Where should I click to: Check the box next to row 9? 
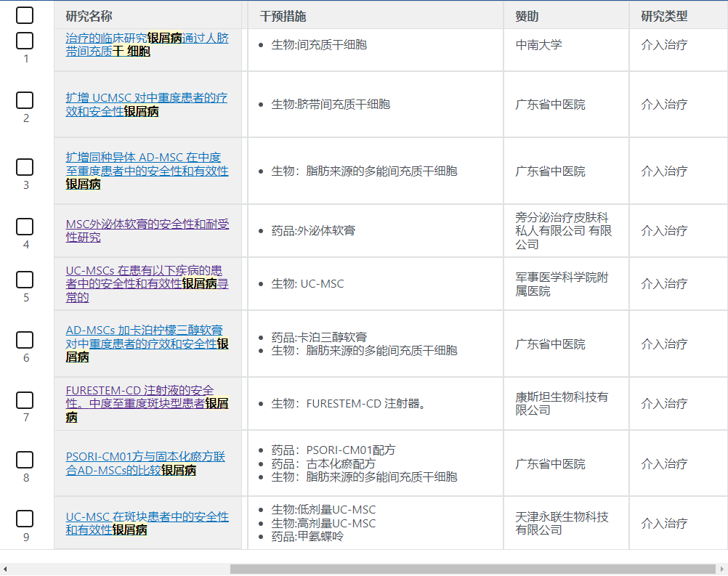click(x=25, y=519)
